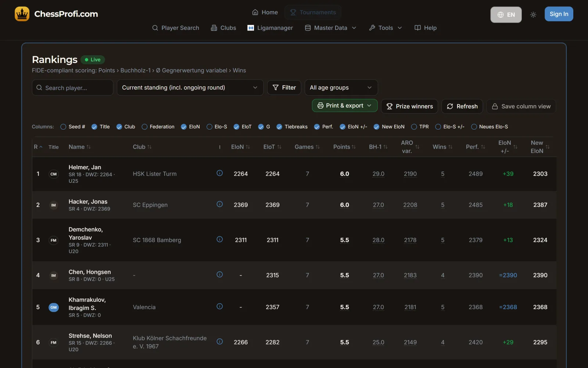Sort by Games column arrows

pos(318,147)
